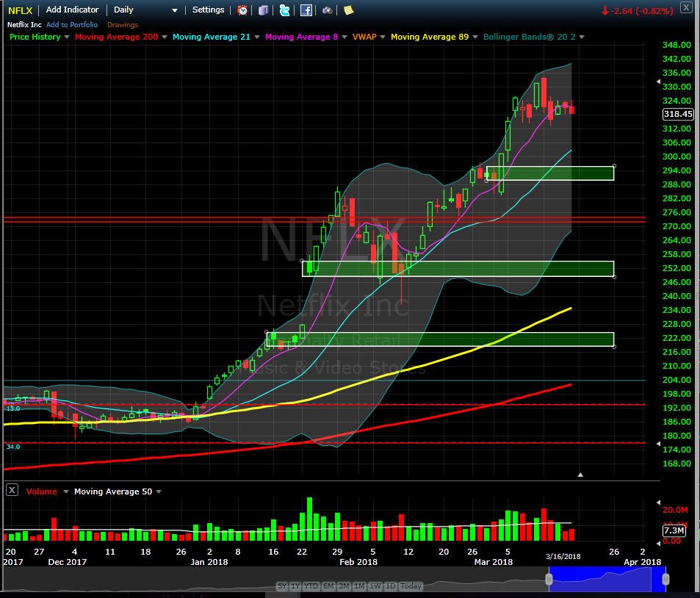Remove the Volume panel with its X button
Screen dimensions: 700x598
[x=12, y=490]
